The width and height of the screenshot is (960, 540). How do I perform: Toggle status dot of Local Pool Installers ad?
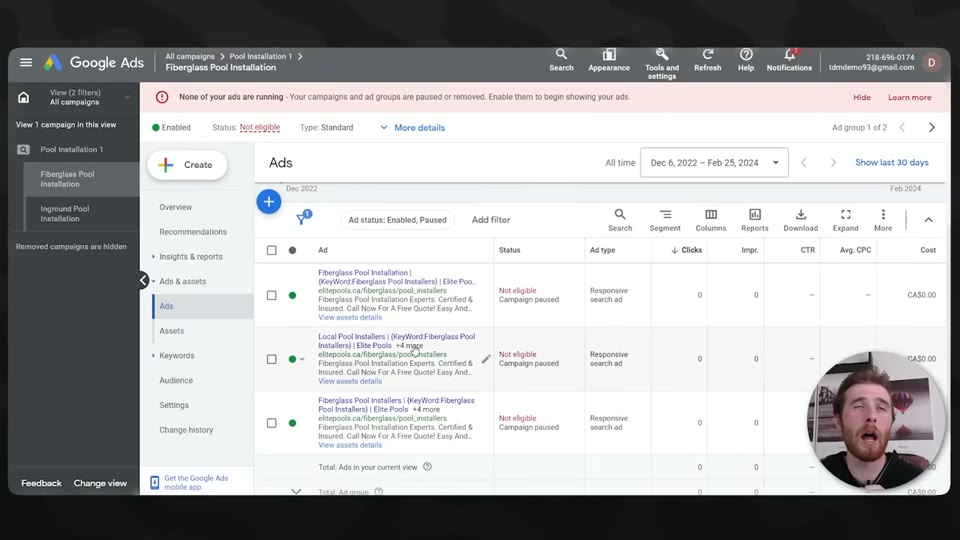pos(292,359)
